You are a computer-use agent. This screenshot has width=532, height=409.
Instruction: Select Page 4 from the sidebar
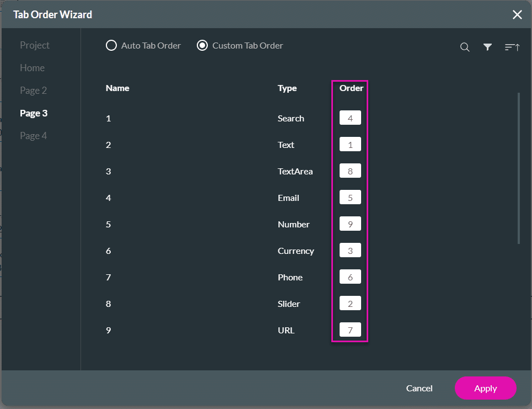tap(34, 135)
